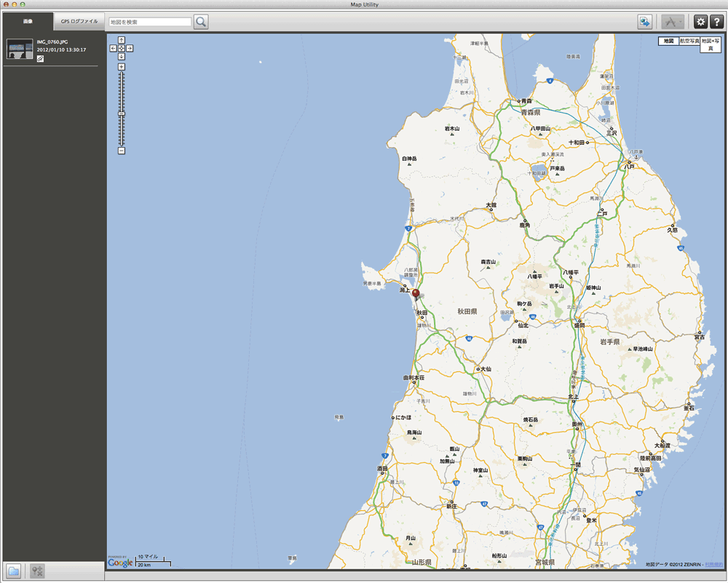The height and width of the screenshot is (583, 728).
Task: Select the 画像 tab
Action: [x=27, y=22]
